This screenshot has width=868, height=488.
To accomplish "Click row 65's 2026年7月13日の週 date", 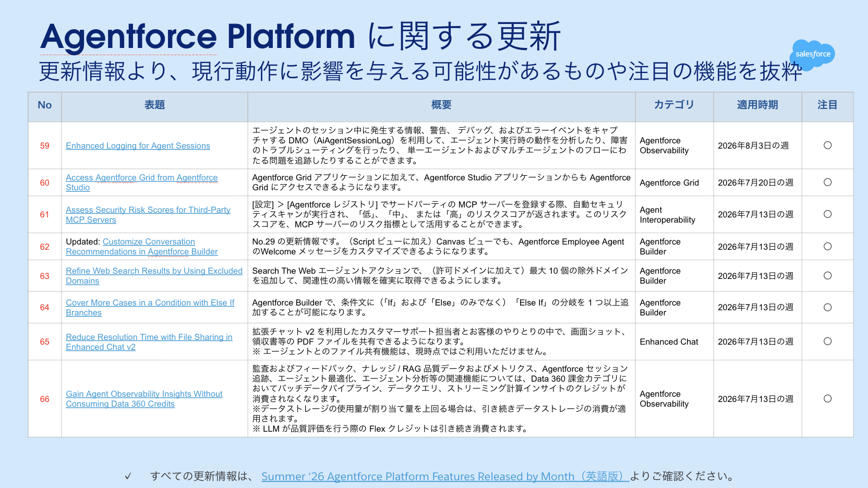I will [755, 341].
